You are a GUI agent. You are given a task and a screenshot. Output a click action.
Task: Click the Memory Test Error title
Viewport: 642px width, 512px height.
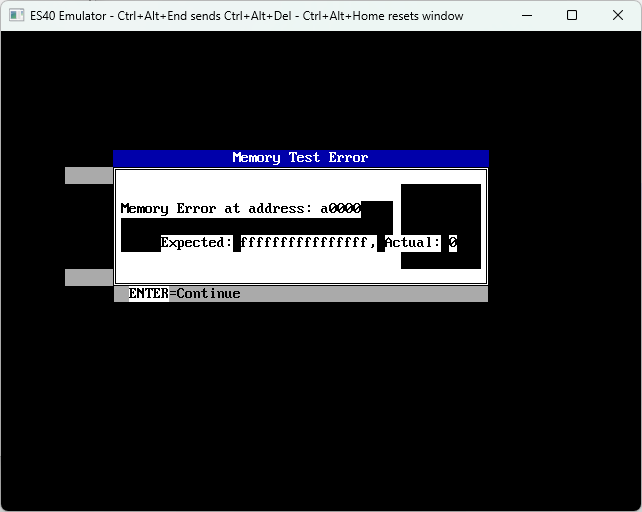[300, 158]
